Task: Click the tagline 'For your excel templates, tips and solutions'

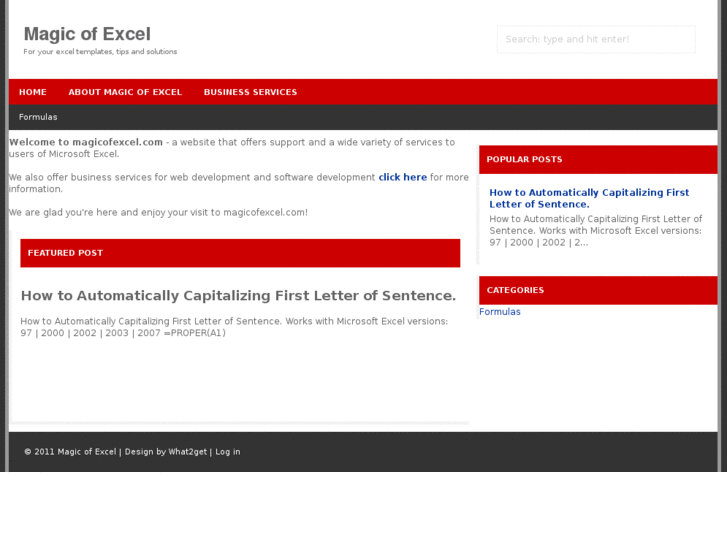Action: [x=100, y=51]
